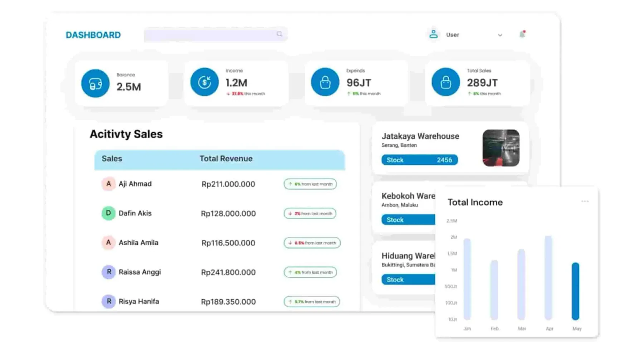Click the Income dollar icon
Viewport: 644px width, 349px height.
(204, 82)
